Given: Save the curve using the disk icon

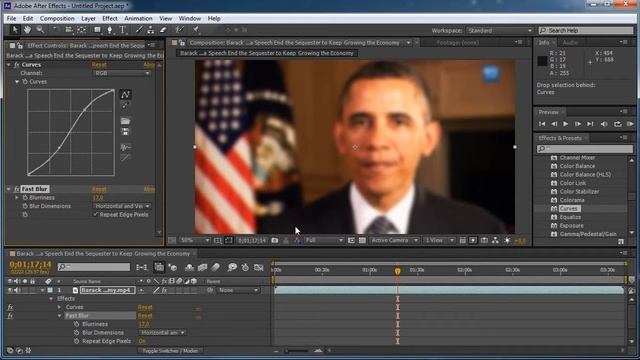Looking at the screenshot, I should point(125,131).
